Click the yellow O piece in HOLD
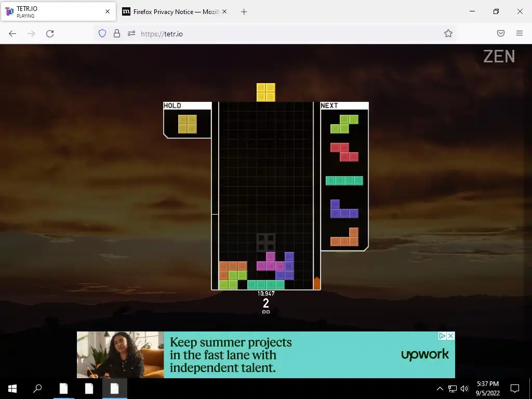 pyautogui.click(x=187, y=124)
